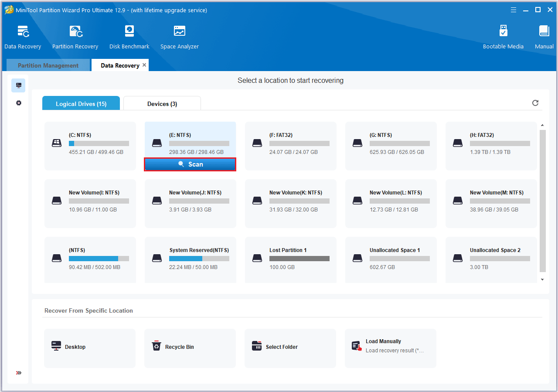Select the drives view icon in sidebar

coord(18,85)
